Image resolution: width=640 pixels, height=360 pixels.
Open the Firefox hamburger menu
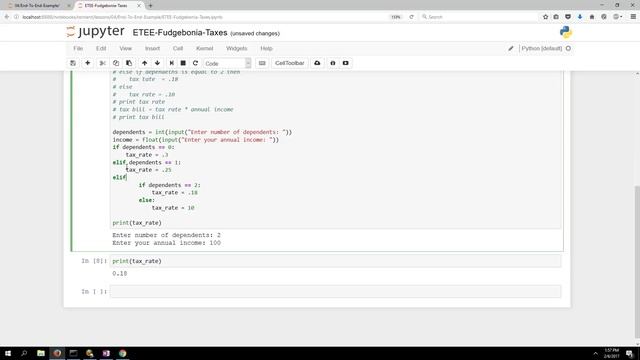[x=633, y=17]
